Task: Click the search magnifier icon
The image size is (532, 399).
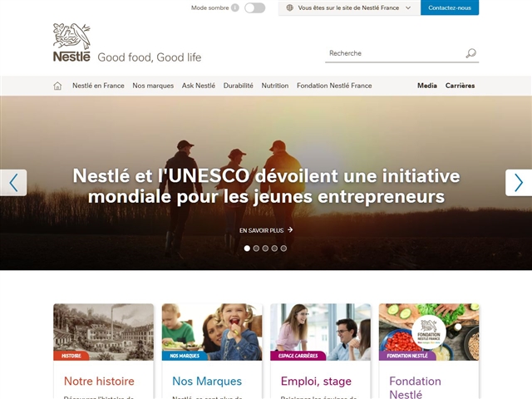Action: click(x=471, y=53)
